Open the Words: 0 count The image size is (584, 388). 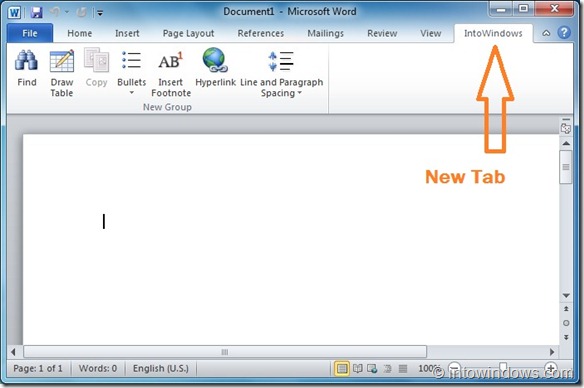(x=98, y=369)
